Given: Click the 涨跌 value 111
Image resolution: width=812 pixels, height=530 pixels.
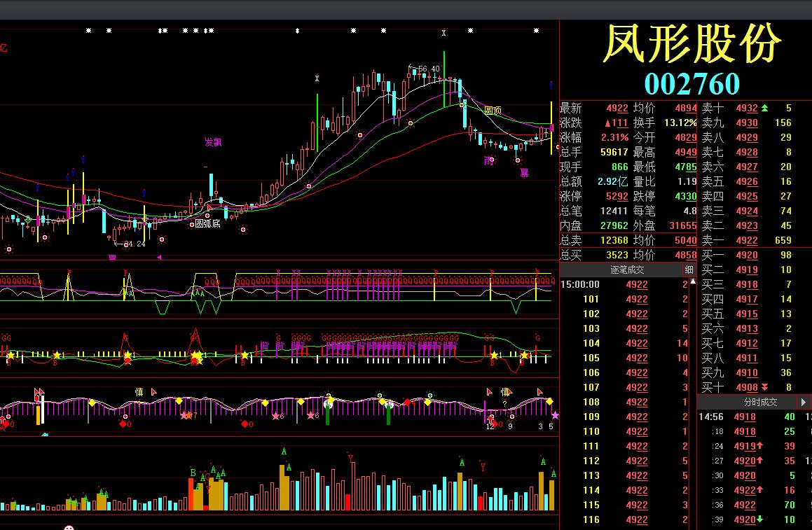Looking at the screenshot, I should [617, 123].
